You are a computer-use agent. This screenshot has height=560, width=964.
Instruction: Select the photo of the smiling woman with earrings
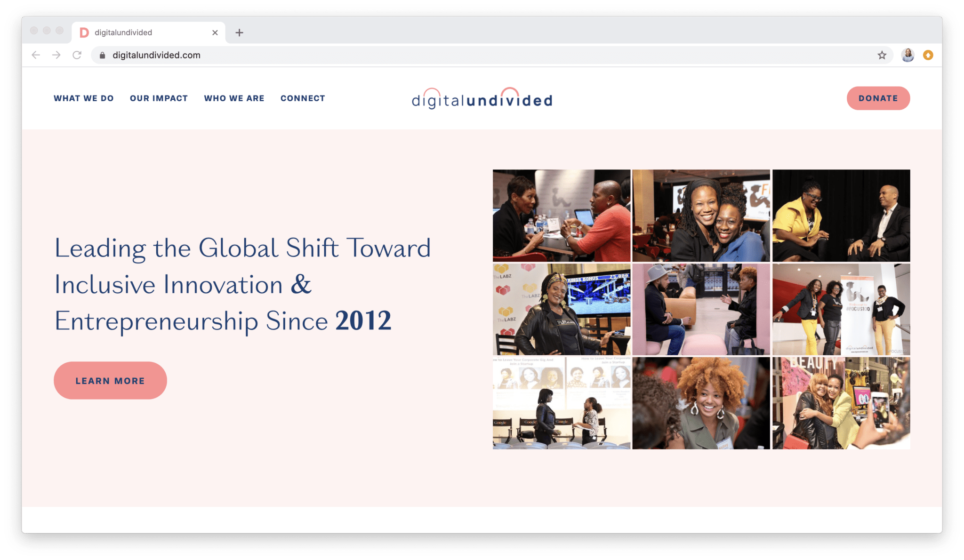click(x=701, y=402)
